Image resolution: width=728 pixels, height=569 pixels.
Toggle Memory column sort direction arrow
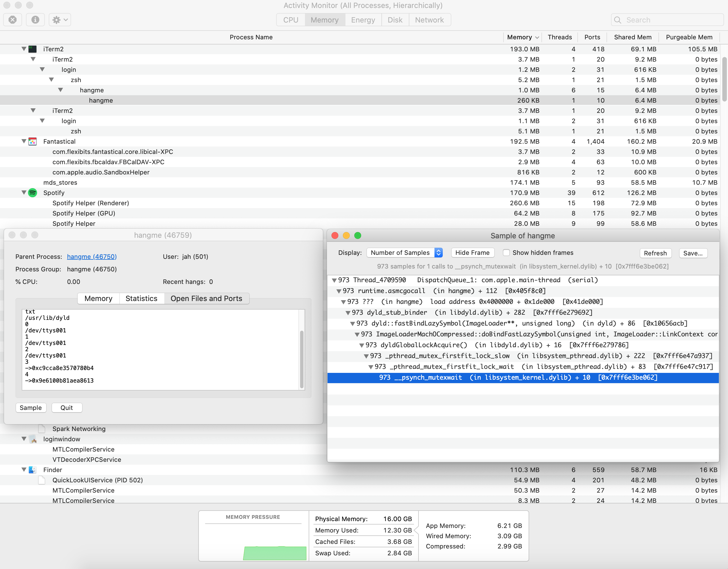click(537, 37)
